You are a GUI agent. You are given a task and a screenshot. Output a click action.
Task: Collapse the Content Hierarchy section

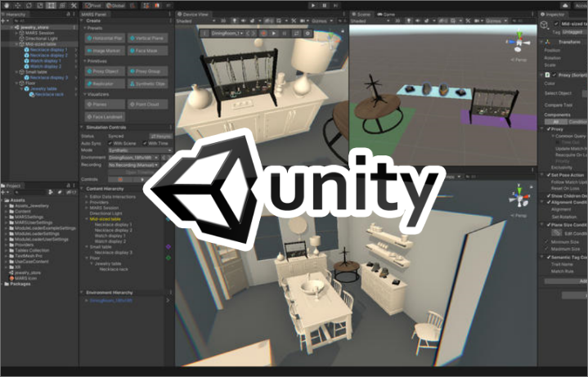tap(82, 189)
